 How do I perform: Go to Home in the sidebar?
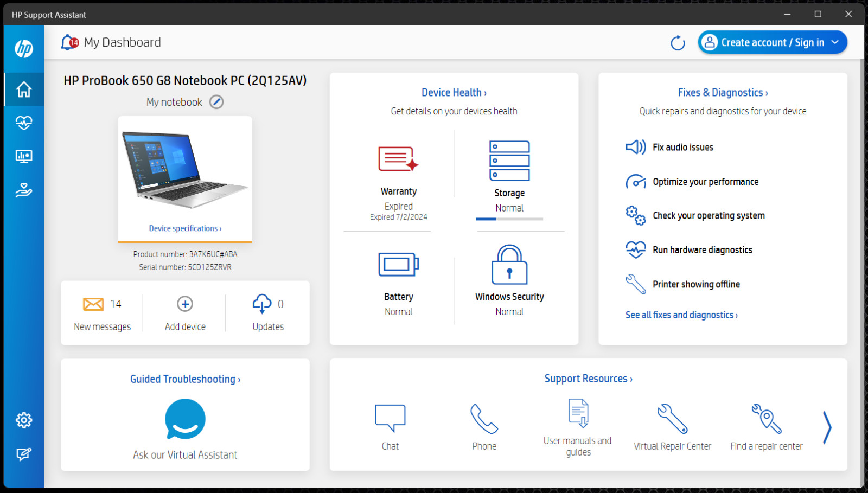(x=24, y=89)
